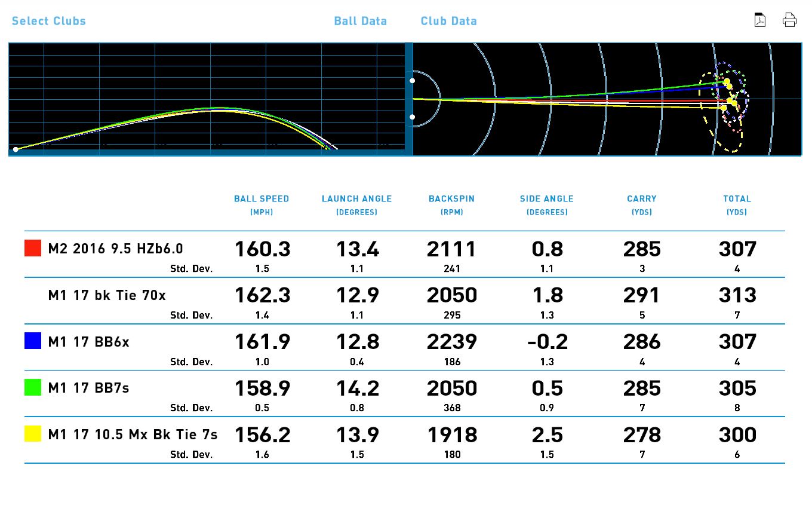The width and height of the screenshot is (812, 505).
Task: Switch to the Ball Data tab
Action: (361, 21)
